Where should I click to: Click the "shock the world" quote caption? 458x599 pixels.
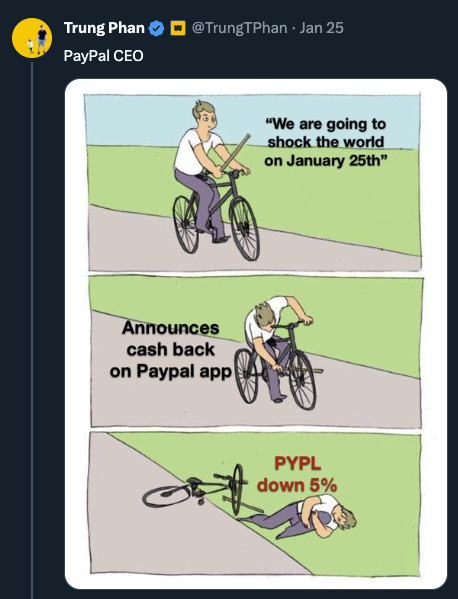point(325,142)
